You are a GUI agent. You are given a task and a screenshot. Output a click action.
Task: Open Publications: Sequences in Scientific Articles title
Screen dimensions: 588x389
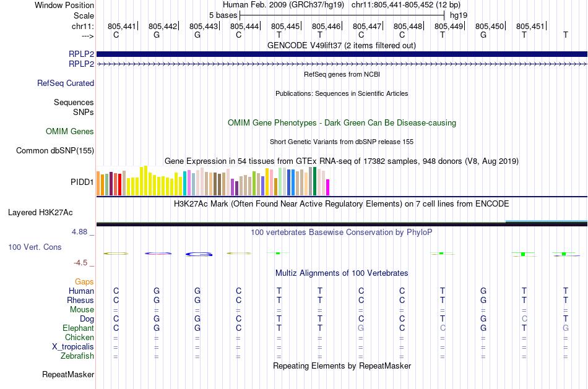342,93
